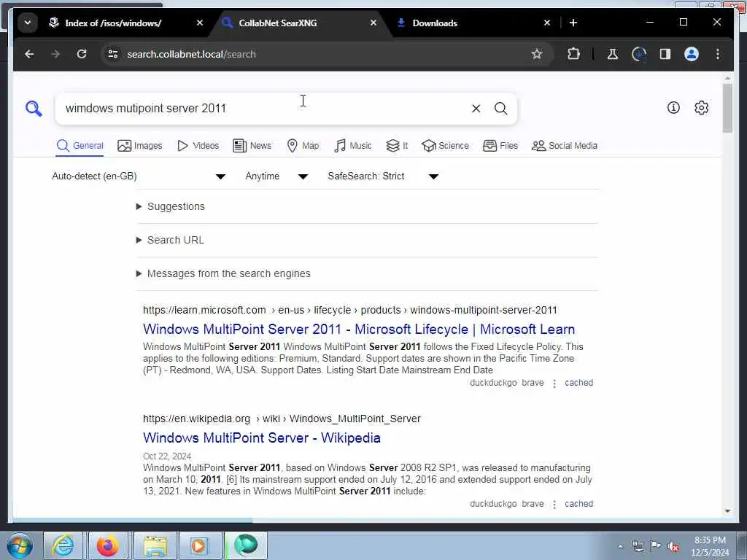Screen dimensions: 747x560
Task: Go back with browser back arrow
Action: tap(29, 54)
